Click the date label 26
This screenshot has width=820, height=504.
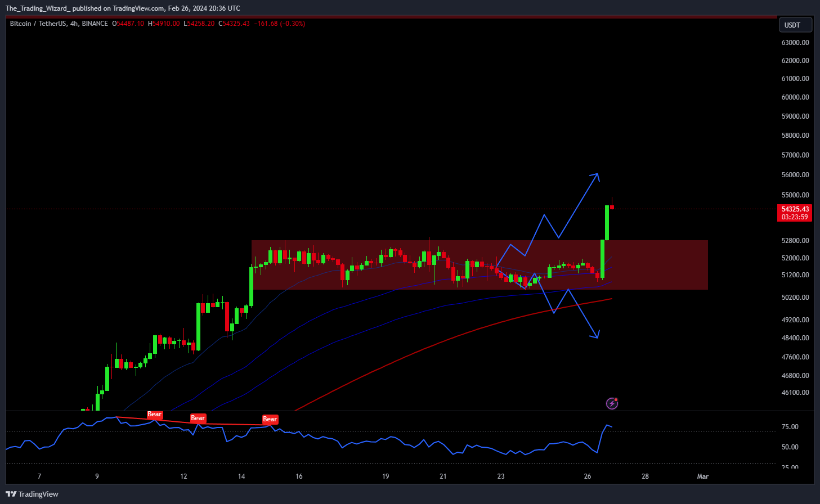(x=588, y=476)
